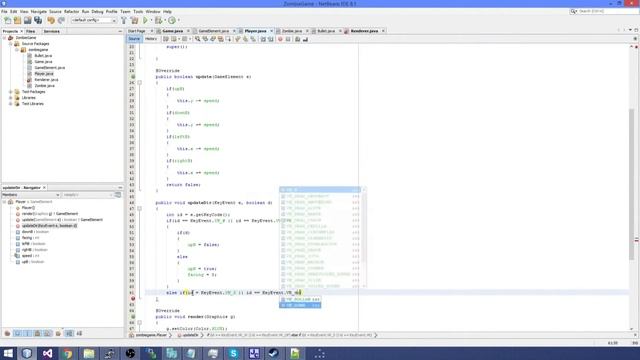Switch to the Zombie.java editor tab
The width and height of the screenshot is (640, 360).
(x=292, y=31)
